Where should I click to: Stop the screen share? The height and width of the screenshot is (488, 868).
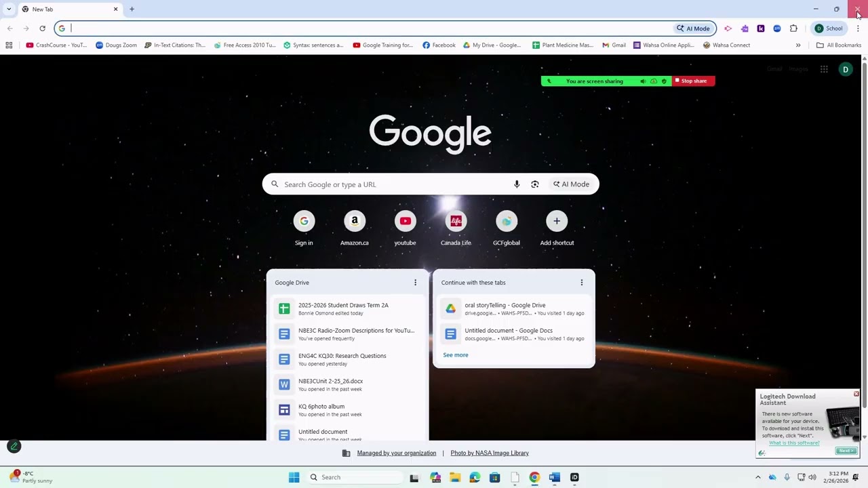[693, 81]
